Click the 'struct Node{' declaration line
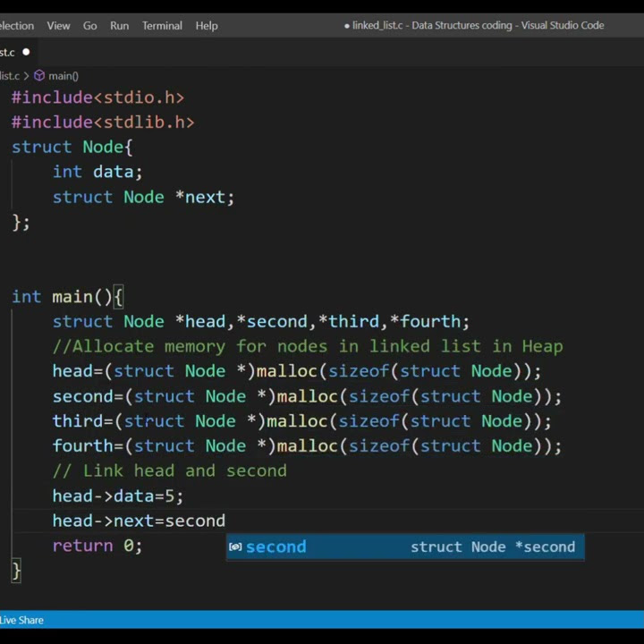 click(x=72, y=147)
